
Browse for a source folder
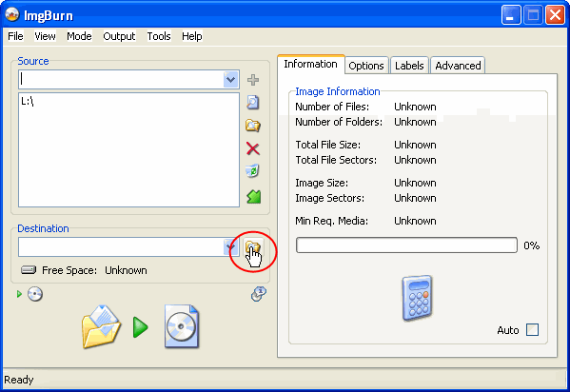(x=253, y=126)
